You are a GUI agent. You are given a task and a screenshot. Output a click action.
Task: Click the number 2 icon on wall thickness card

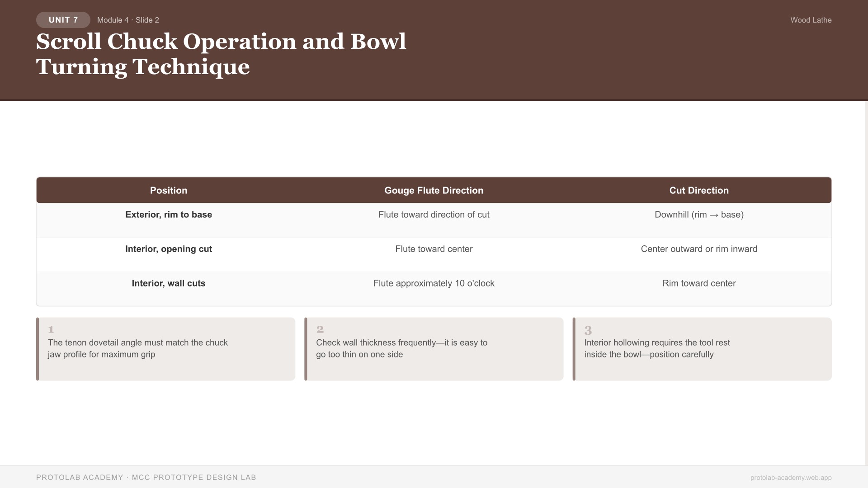[320, 329]
